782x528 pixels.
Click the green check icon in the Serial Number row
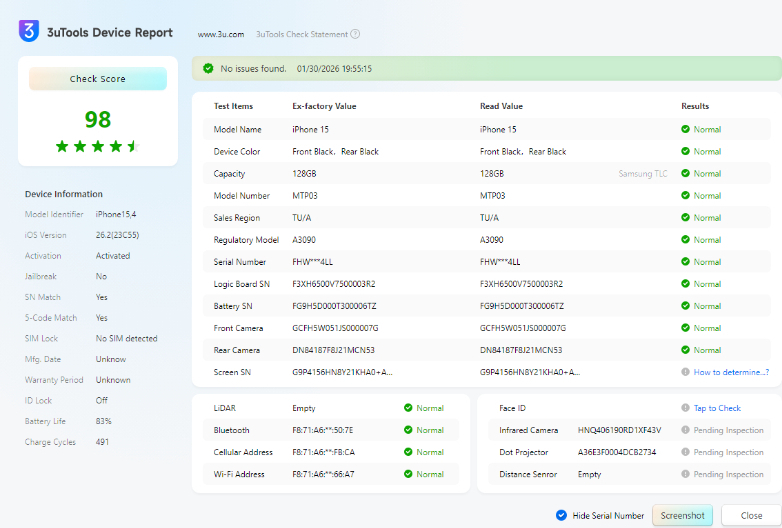[685, 262]
